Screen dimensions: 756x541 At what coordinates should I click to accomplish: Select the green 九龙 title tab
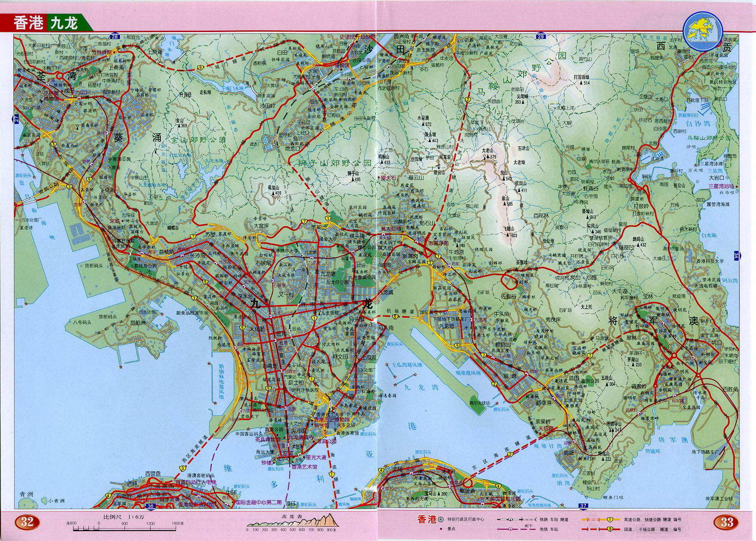(64, 23)
